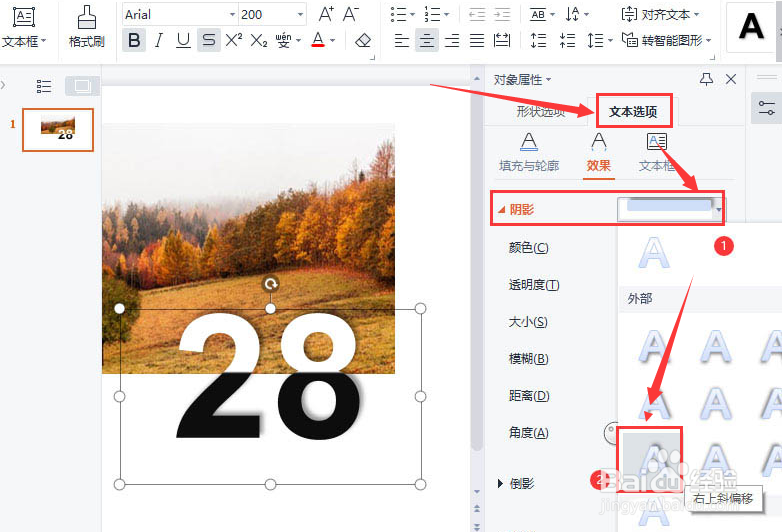Screen dimensions: 782x532
Task: Click the rotate handle above the text box
Action: pos(270,284)
